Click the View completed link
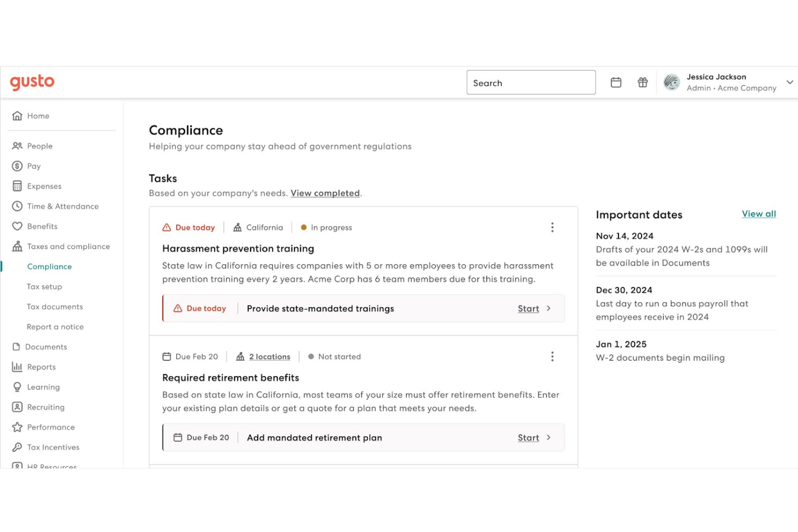 pos(325,193)
